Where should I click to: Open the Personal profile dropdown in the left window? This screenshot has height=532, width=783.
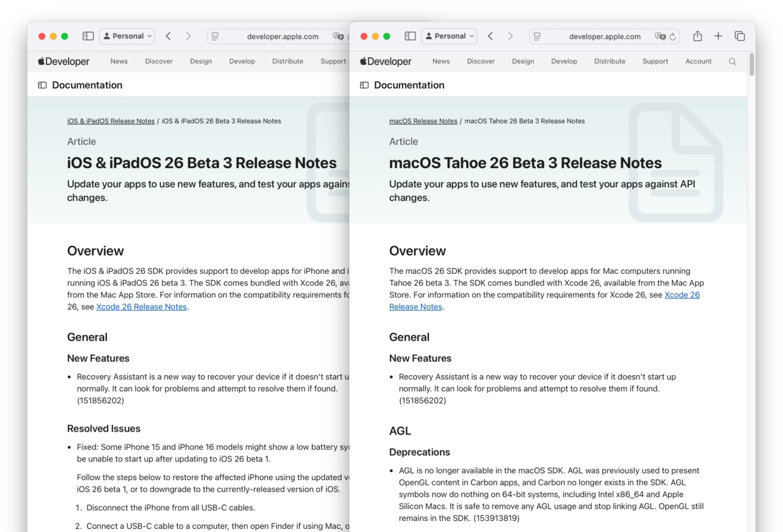point(127,36)
